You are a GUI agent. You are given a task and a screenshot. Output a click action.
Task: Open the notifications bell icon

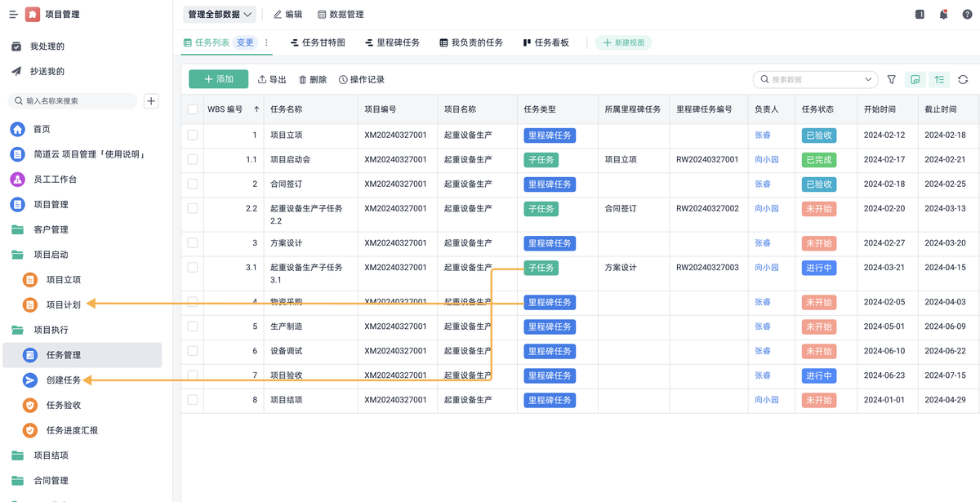coord(943,14)
